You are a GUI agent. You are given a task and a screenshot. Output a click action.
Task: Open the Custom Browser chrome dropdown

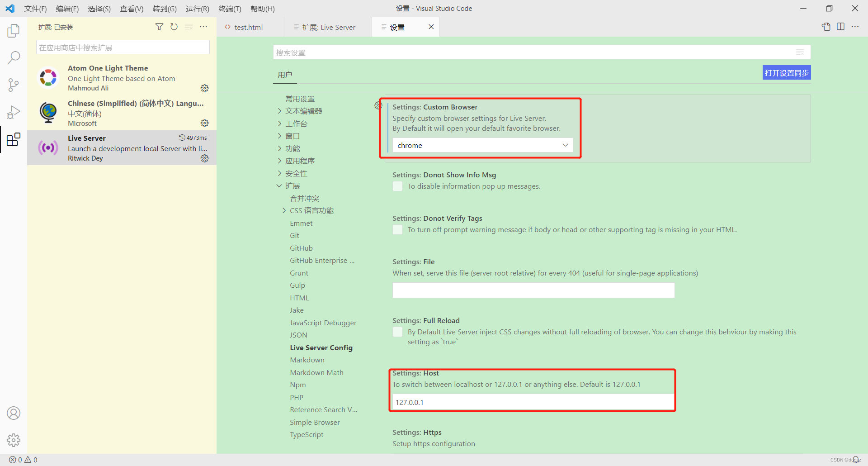click(x=482, y=145)
